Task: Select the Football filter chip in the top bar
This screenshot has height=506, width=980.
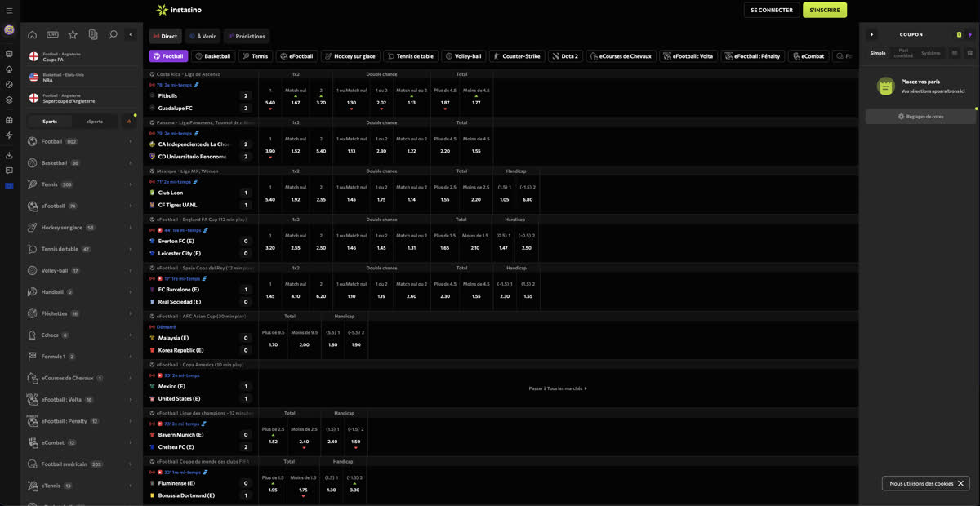Action: tap(168, 56)
